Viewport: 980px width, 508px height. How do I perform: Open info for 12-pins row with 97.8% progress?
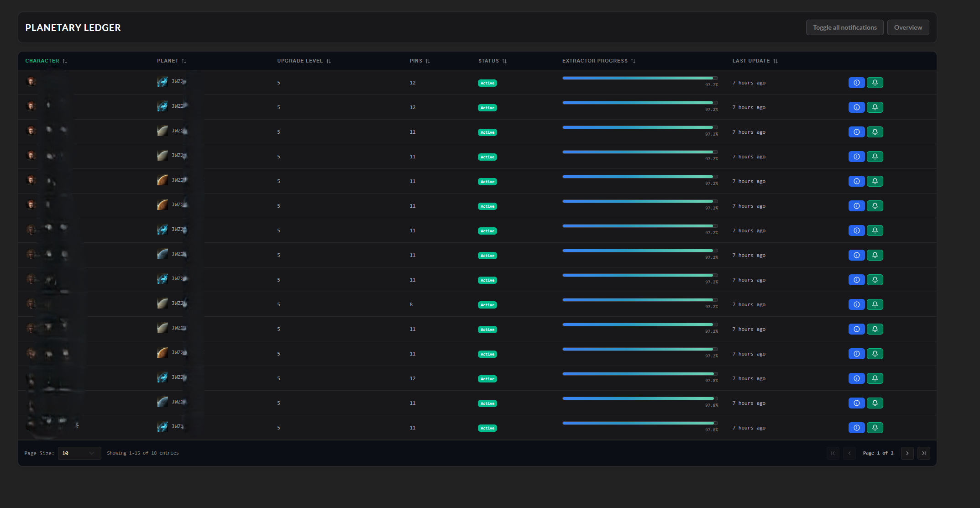pos(856,378)
